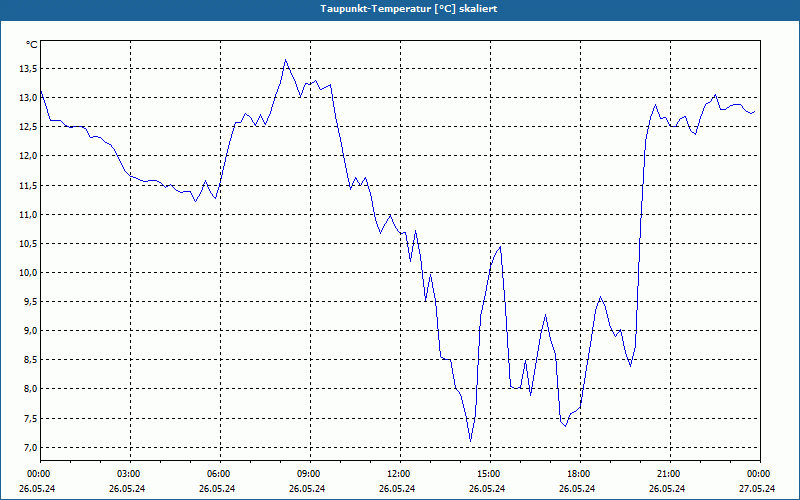800x500 pixels.
Task: Click the °C unit label on the y-axis
Action: pos(32,45)
